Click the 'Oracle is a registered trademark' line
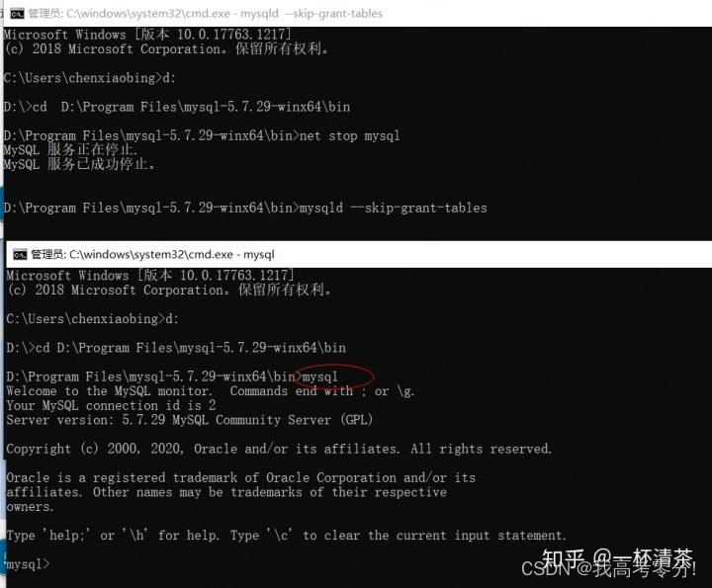The width and height of the screenshot is (712, 588). (x=241, y=477)
